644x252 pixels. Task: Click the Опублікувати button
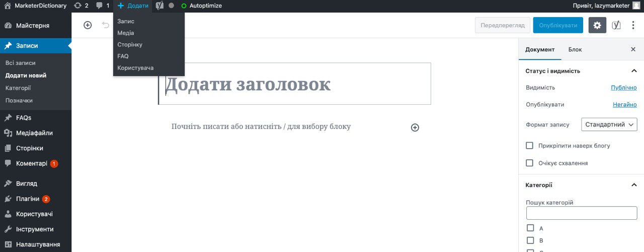(558, 25)
